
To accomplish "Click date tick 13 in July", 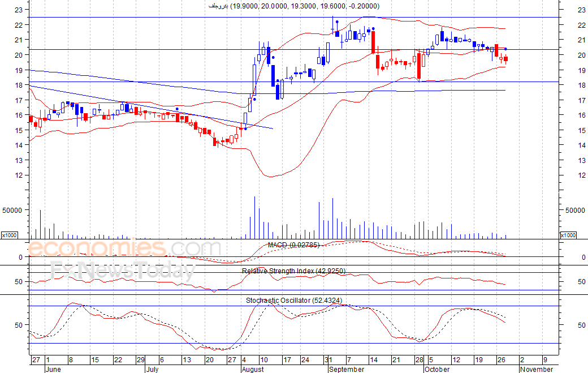I will [x=187, y=360].
